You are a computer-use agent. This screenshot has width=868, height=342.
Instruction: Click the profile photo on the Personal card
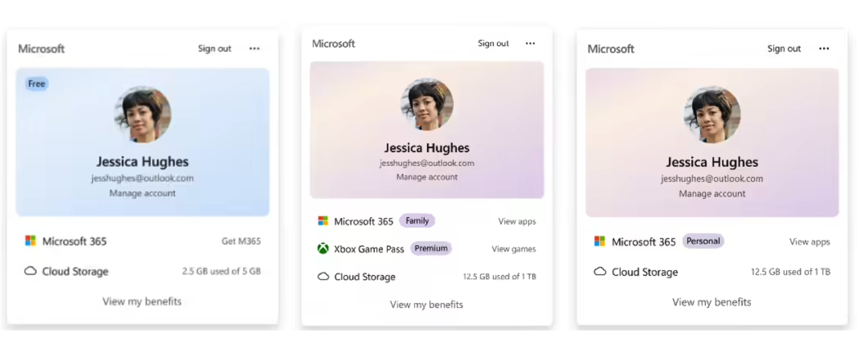click(x=712, y=115)
